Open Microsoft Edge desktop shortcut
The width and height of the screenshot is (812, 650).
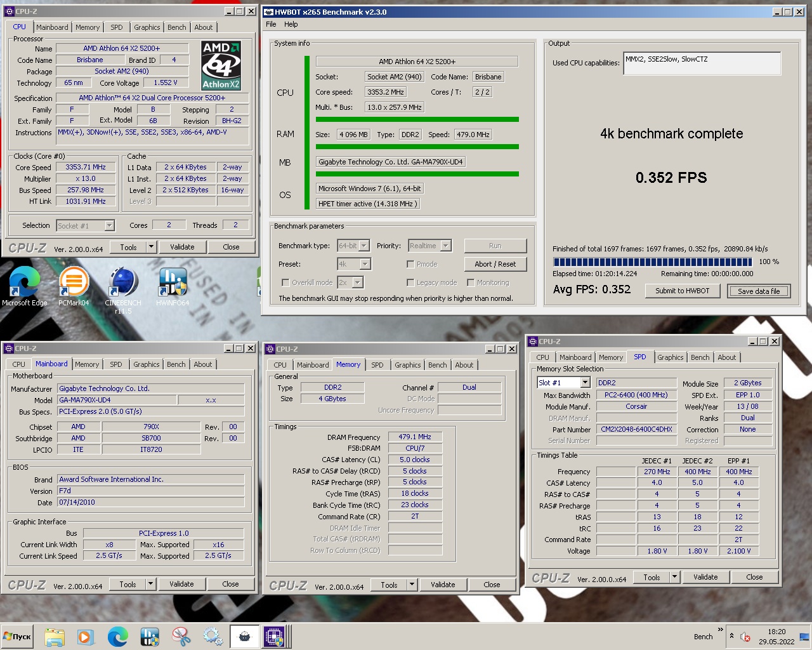click(24, 287)
